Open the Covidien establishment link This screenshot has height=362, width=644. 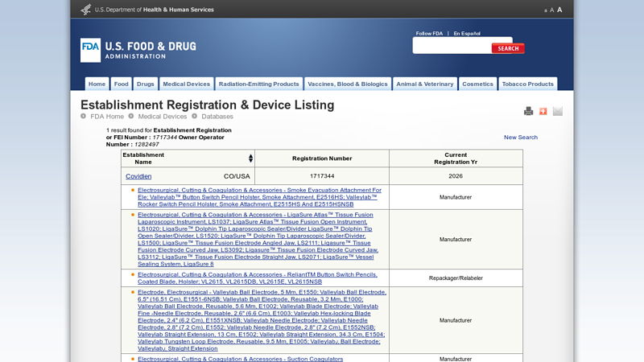tap(138, 176)
